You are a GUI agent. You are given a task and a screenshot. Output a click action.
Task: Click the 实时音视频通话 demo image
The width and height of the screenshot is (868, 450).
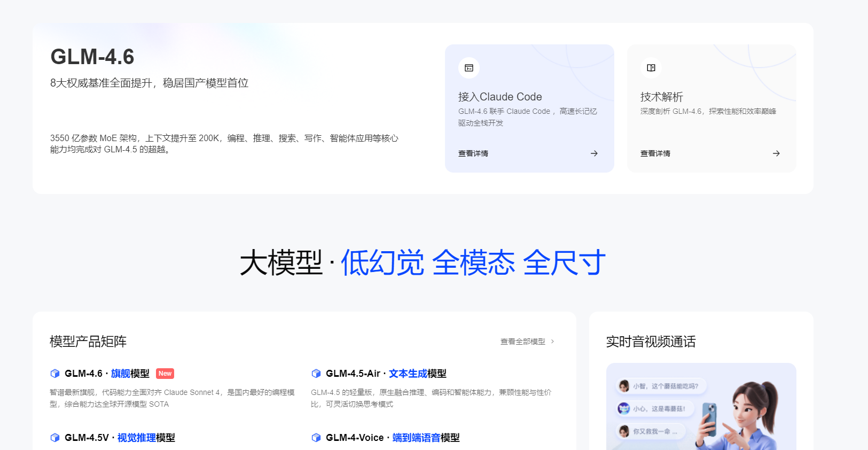701,406
